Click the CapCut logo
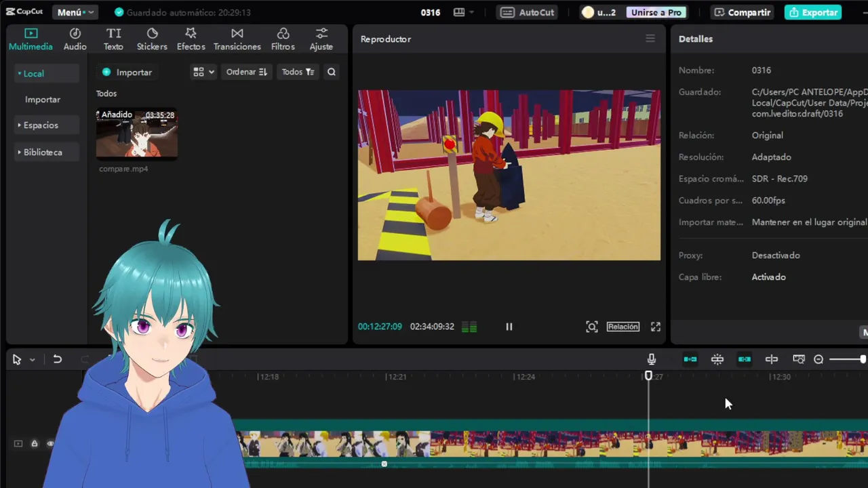 click(x=24, y=12)
